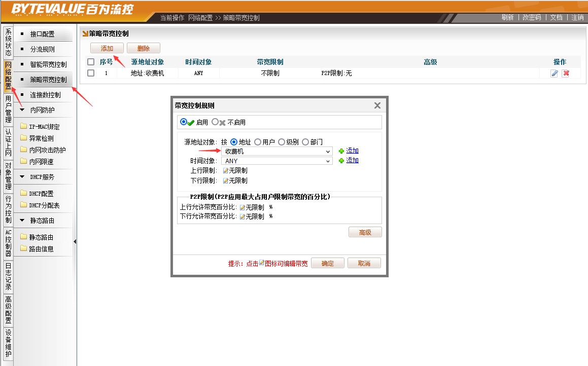Switch to the 用户管理 side tab
588x366 pixels.
point(8,109)
